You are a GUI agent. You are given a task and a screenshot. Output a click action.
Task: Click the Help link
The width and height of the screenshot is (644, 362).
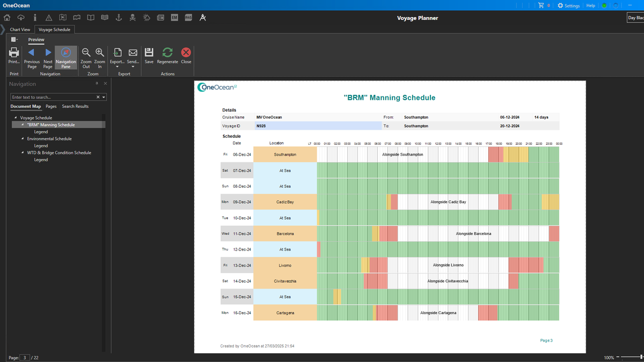coord(590,5)
